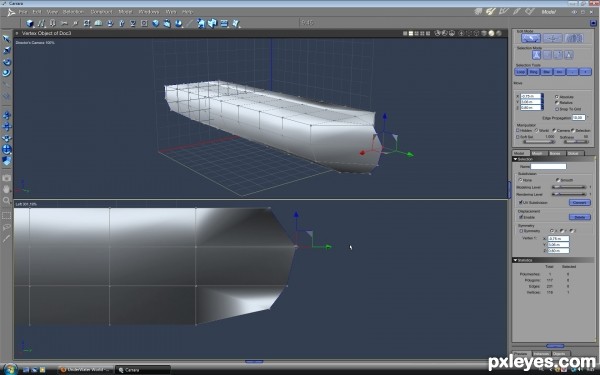600x375 pixels.
Task: Click the Loop selection tool button
Action: coord(521,72)
